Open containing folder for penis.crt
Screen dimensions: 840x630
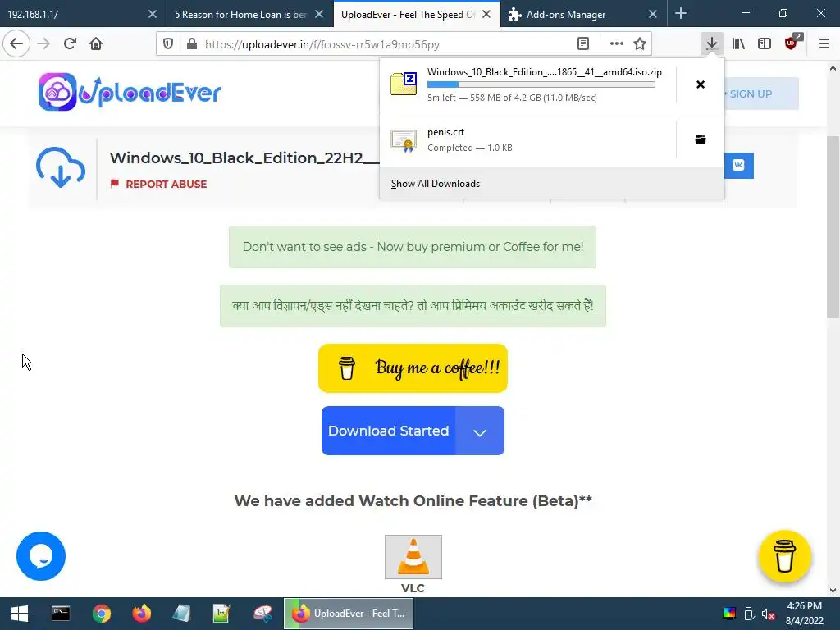pos(701,139)
